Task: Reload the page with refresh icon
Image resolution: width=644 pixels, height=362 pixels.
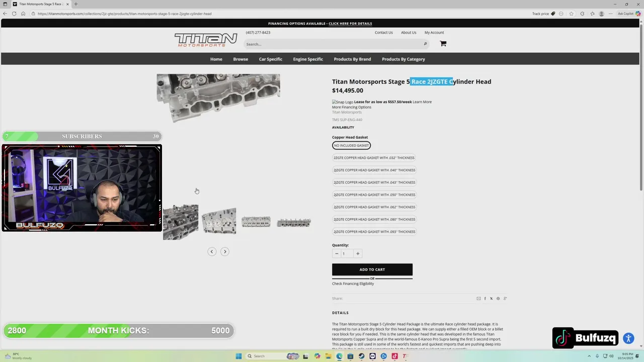Action: 14,14
